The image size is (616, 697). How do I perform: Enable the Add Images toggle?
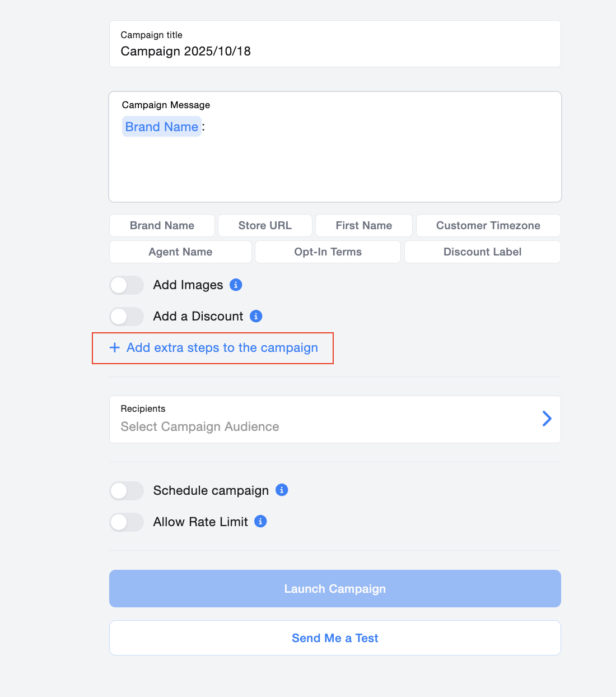(127, 285)
